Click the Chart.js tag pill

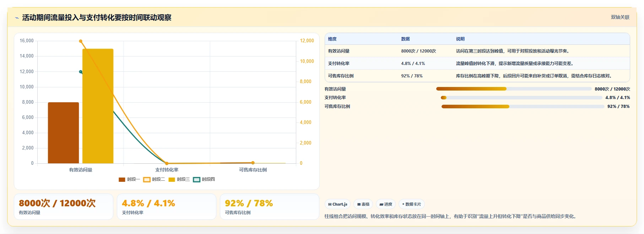(337, 204)
